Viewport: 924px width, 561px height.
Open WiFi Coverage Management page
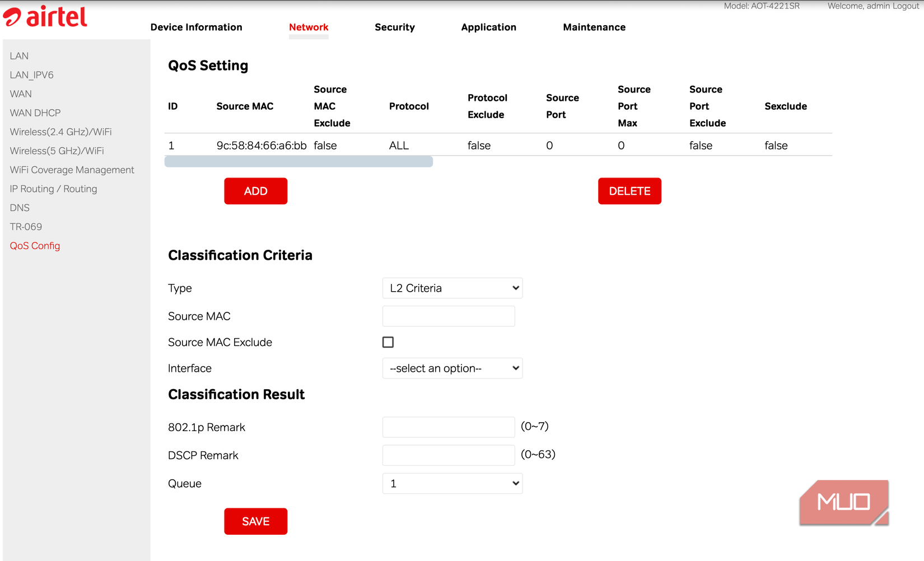coord(72,170)
